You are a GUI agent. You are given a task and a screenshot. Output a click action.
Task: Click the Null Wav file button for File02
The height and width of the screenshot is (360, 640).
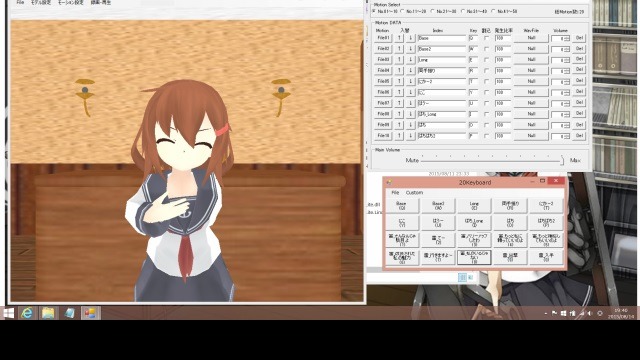click(531, 49)
